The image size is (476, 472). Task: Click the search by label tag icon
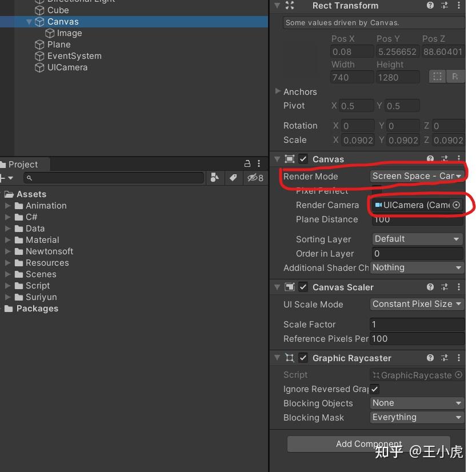click(x=233, y=178)
